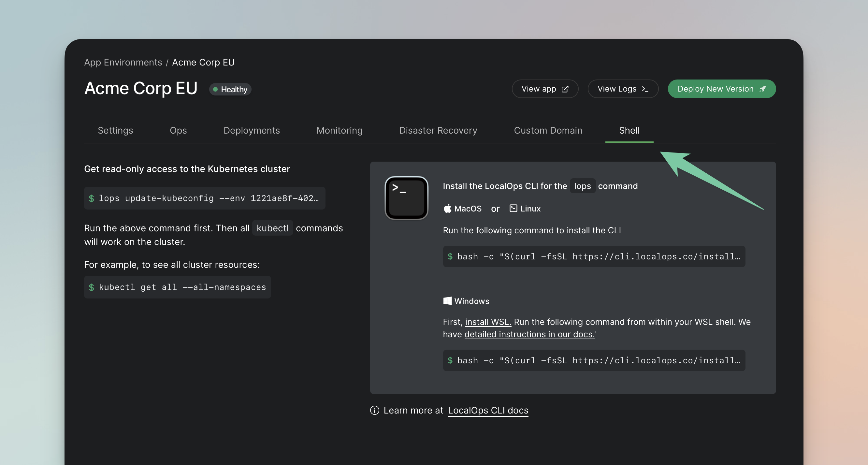Click the MacOS/Linux bash install command box
Screen dimensions: 868x465
coord(594,256)
